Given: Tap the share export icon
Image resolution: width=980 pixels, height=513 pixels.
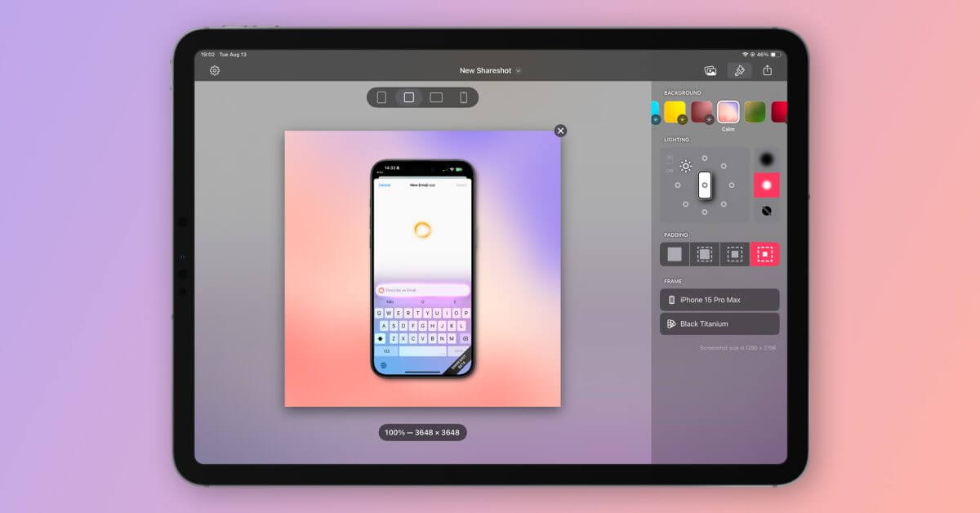Looking at the screenshot, I should tap(768, 70).
